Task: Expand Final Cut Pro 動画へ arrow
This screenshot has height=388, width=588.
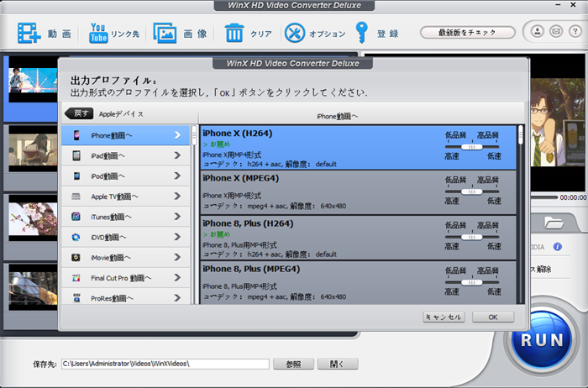Action: [177, 278]
